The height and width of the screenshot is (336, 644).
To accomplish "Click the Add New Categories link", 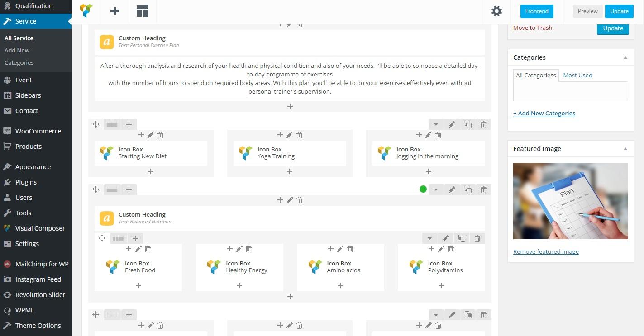I will point(544,113).
